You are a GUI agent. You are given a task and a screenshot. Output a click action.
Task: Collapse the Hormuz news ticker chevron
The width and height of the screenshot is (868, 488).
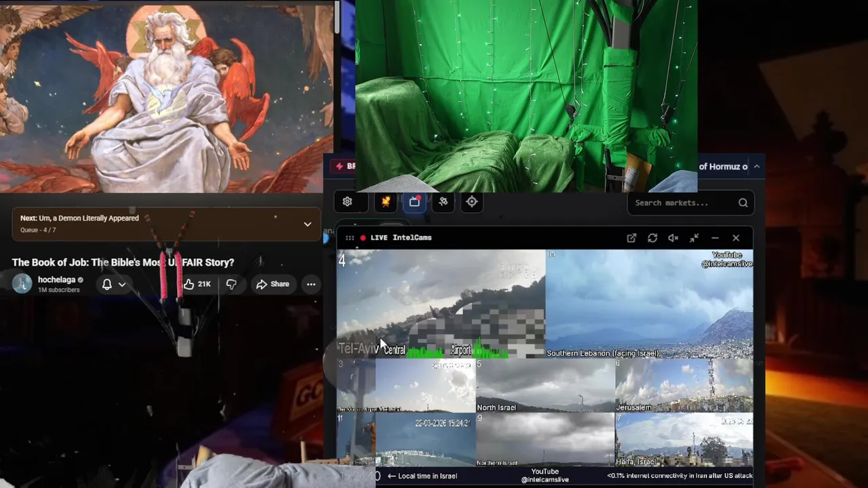[756, 166]
